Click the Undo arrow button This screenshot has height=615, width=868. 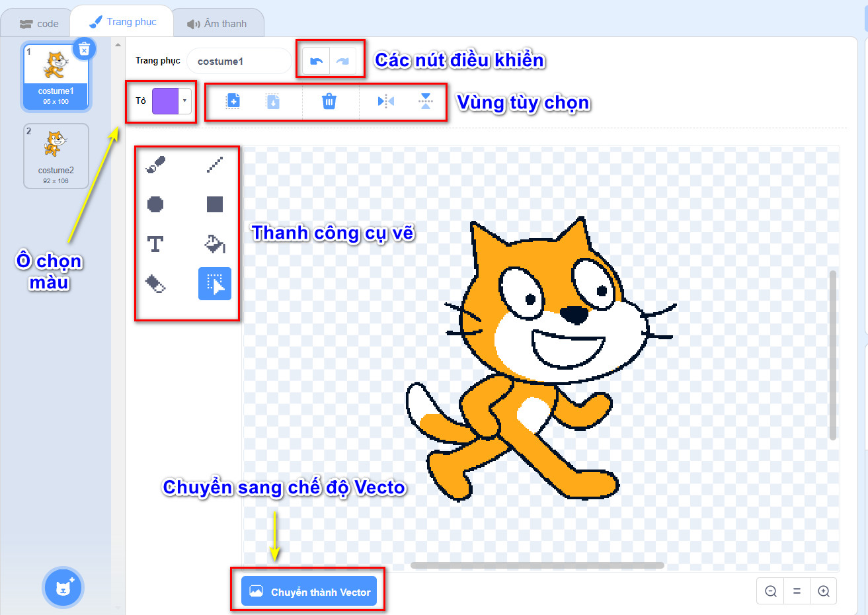pyautogui.click(x=316, y=61)
